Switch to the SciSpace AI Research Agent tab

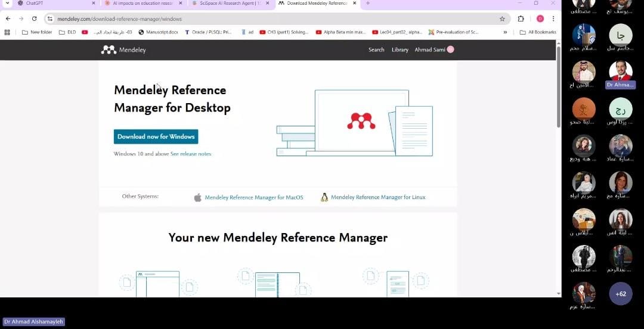click(x=227, y=4)
